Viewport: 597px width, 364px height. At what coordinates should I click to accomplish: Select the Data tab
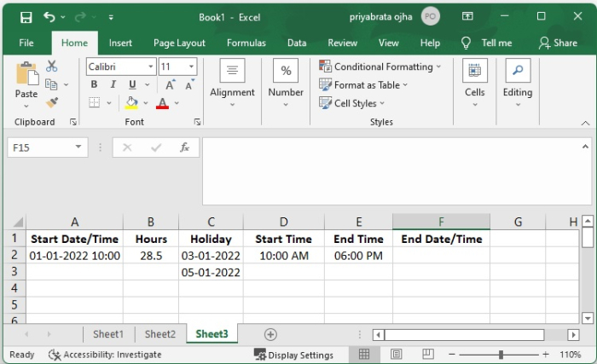pyautogui.click(x=297, y=43)
